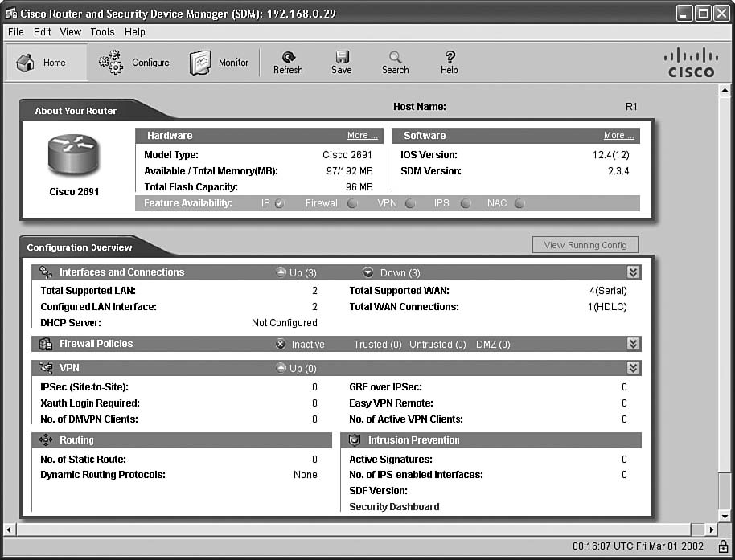The height and width of the screenshot is (560, 735).
Task: Click the SDM title bar app icon
Action: click(11, 13)
